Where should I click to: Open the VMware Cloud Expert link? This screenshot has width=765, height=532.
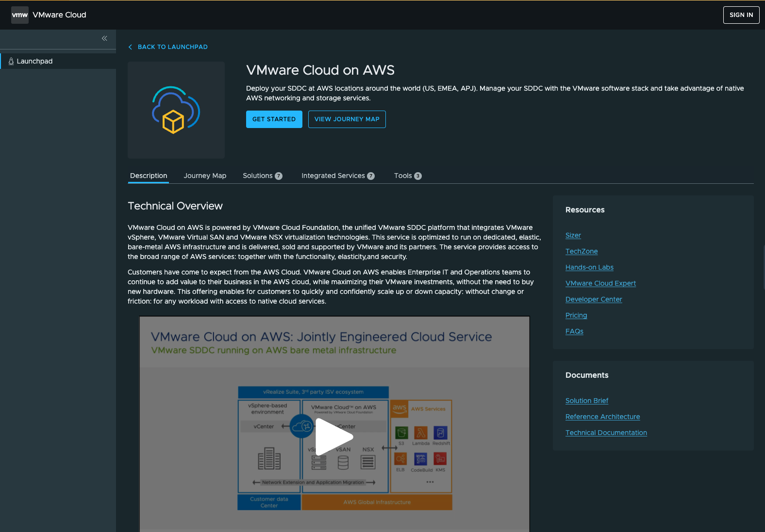pos(600,283)
